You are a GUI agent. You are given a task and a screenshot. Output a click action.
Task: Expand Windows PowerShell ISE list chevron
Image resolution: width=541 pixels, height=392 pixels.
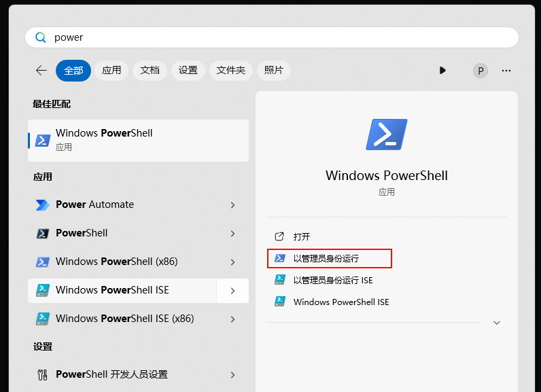coord(232,291)
